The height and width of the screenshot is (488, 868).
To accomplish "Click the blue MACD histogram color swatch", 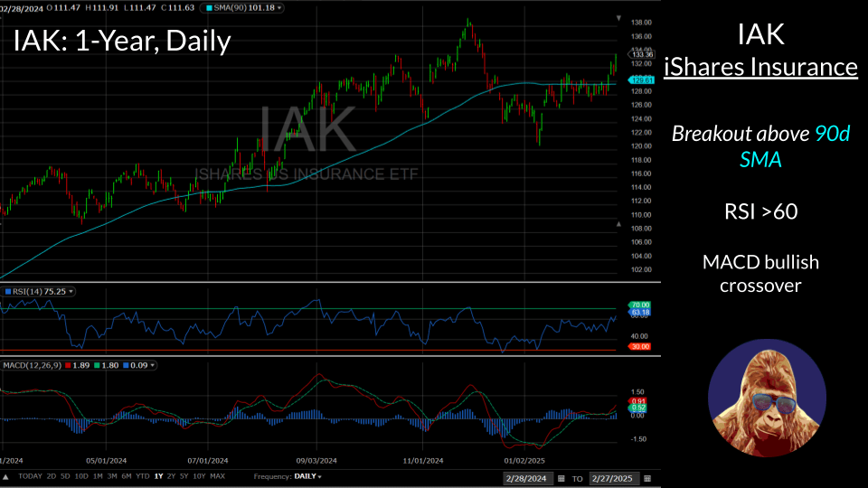I will 127,365.
